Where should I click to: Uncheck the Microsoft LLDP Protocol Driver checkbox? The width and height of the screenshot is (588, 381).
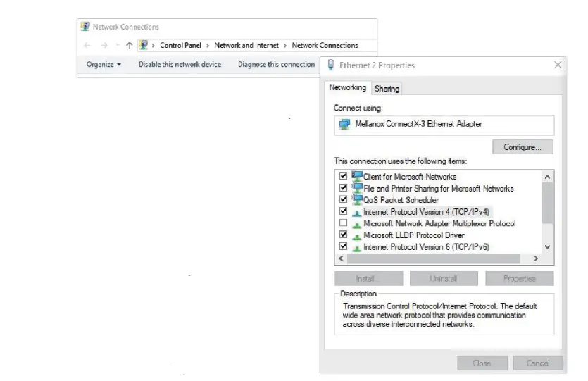344,235
